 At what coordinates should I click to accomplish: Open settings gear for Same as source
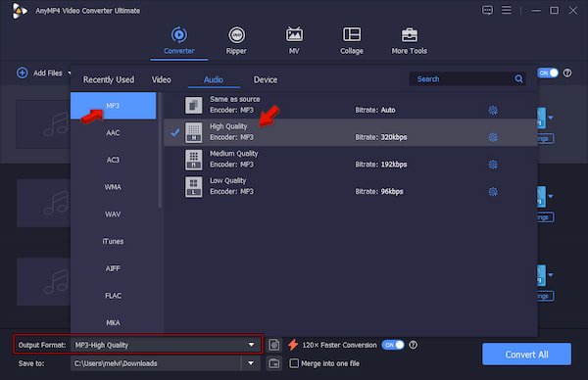[493, 110]
